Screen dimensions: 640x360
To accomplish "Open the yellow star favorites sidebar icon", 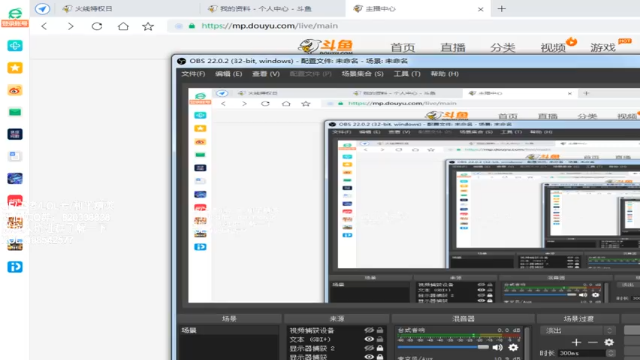I will (15, 68).
